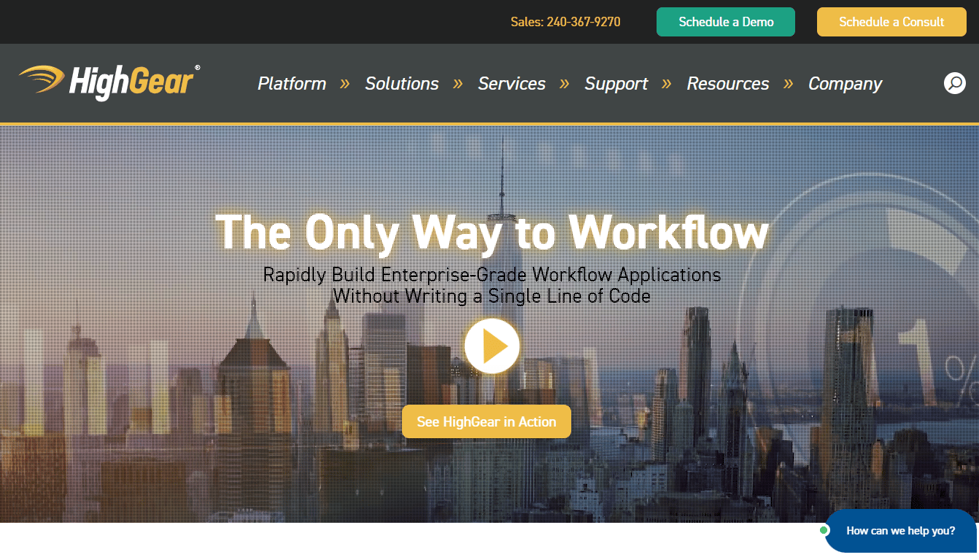Open the search magnifier icon

point(954,83)
